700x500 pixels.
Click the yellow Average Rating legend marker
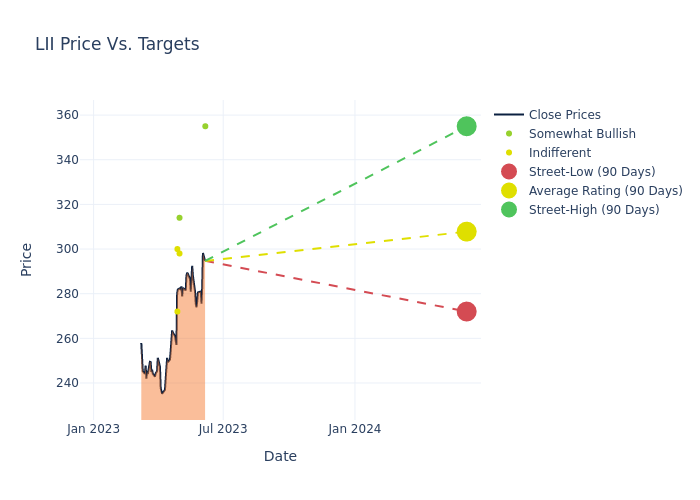point(509,191)
